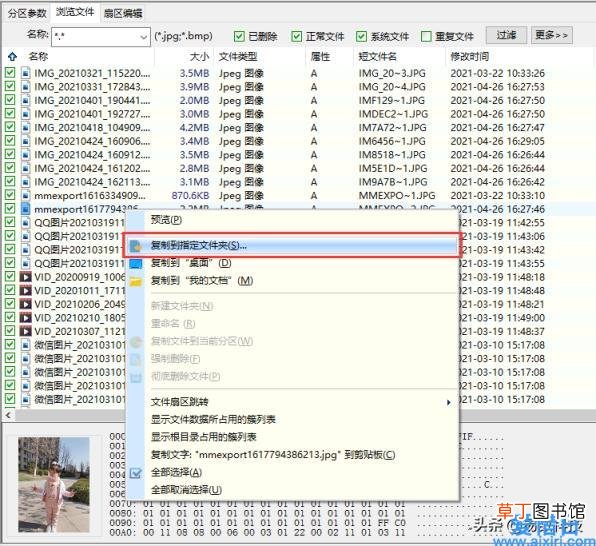596x546 pixels.
Task: Click the (*.jpg;*.bmp) filter preset text
Action: (183, 37)
